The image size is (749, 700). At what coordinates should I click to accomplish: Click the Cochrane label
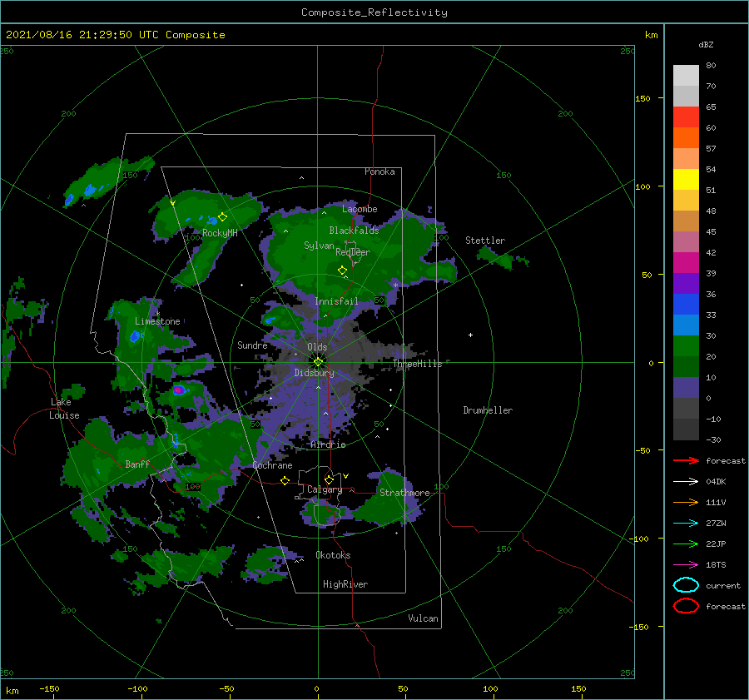coord(272,465)
